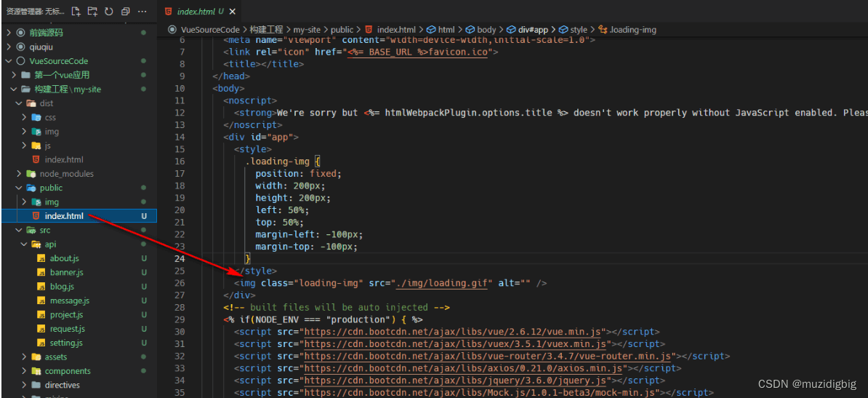Viewport: 868px width, 398px height.
Task: Click 构建工程 in the breadcrumb
Action: [x=266, y=29]
